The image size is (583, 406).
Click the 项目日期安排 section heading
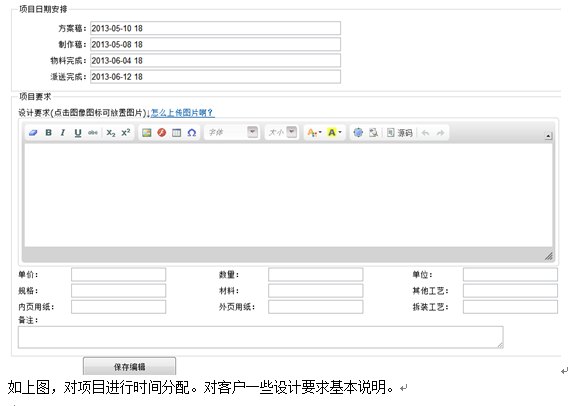[43, 9]
